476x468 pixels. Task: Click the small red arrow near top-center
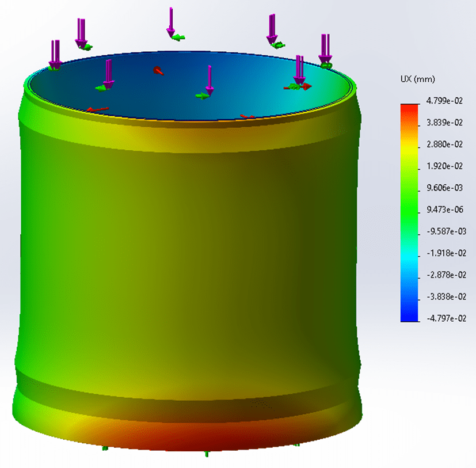pyautogui.click(x=158, y=71)
